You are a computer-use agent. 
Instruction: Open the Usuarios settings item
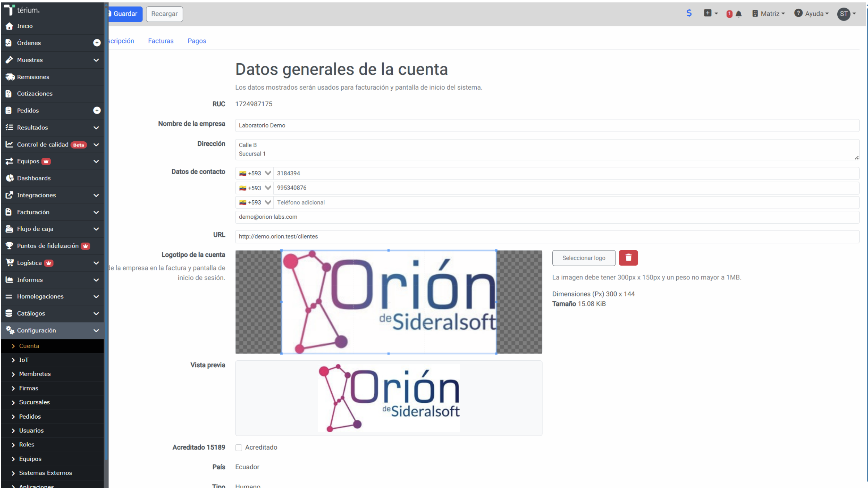tap(52, 431)
